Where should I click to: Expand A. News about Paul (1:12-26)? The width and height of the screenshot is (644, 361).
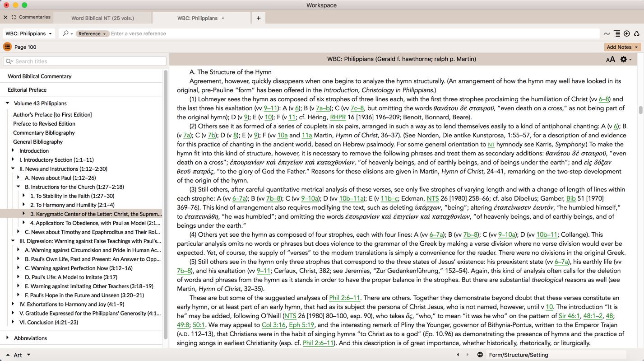click(x=19, y=178)
